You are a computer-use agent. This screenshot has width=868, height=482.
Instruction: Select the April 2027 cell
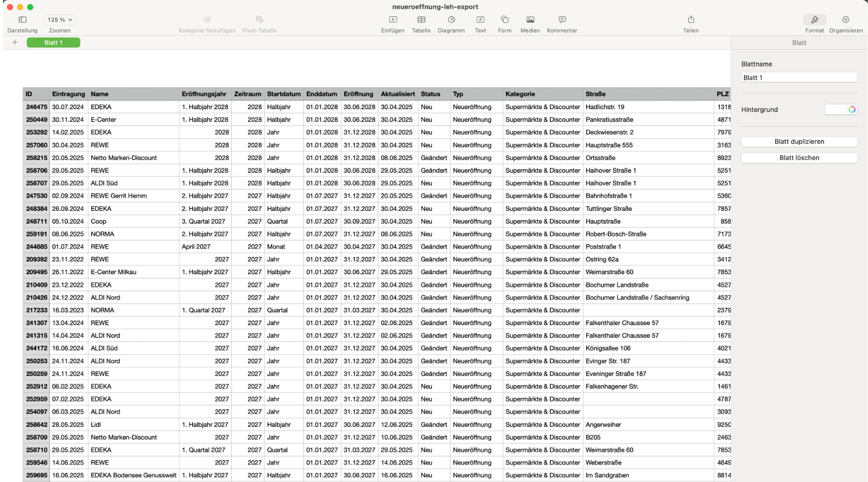point(205,247)
